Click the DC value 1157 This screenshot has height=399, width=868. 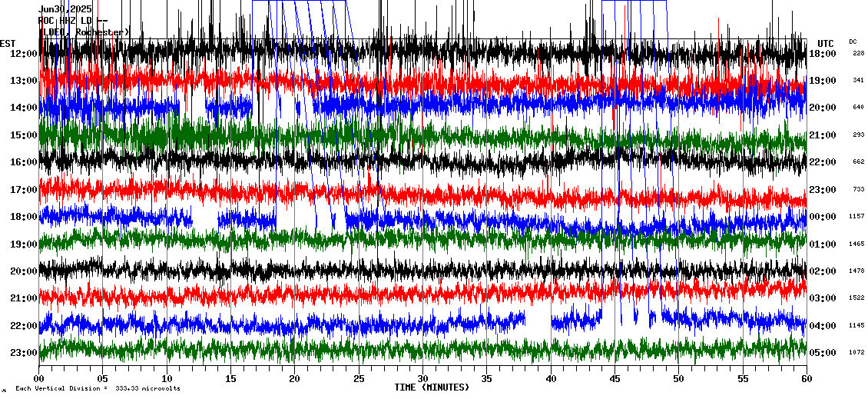click(856, 217)
